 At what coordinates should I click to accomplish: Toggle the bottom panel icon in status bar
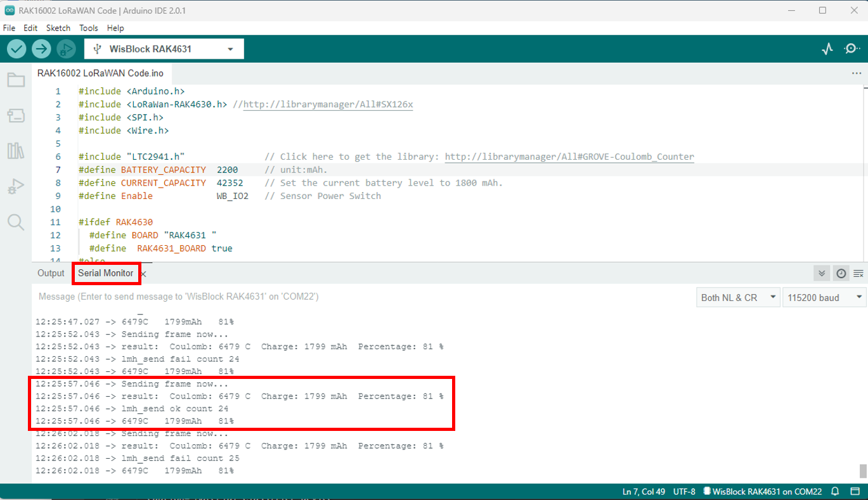[854, 491]
